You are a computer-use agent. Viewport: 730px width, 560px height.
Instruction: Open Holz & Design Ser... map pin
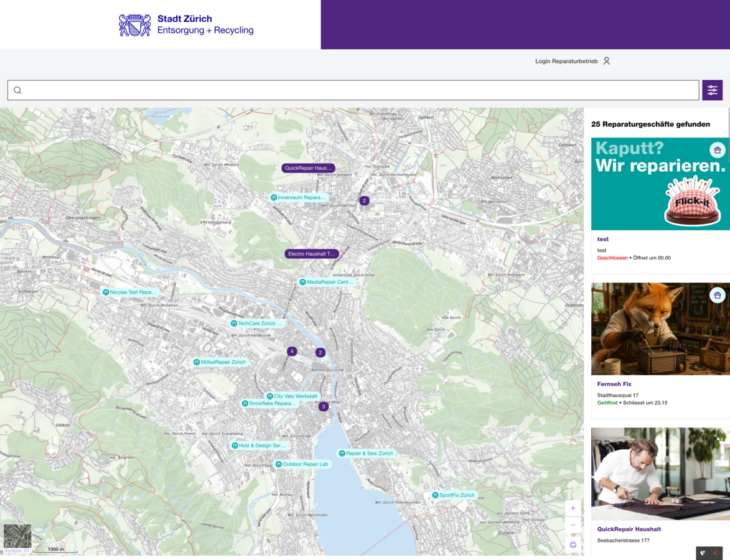pyautogui.click(x=260, y=446)
